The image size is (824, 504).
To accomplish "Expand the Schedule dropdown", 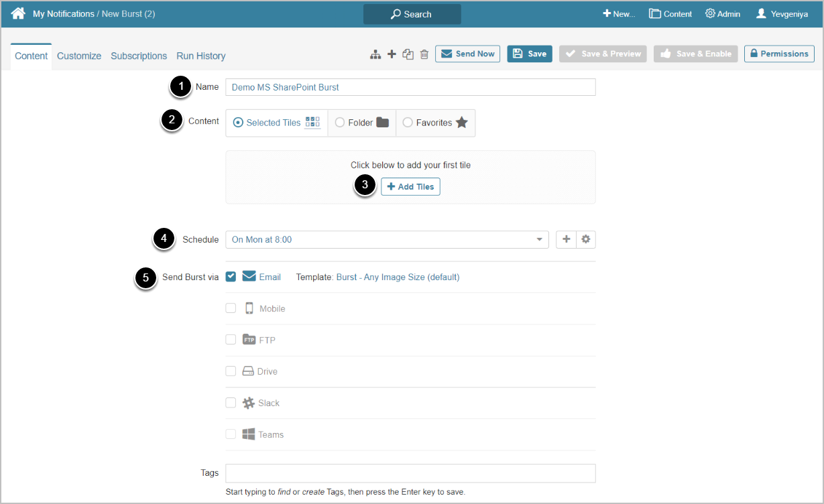I will 387,239.
